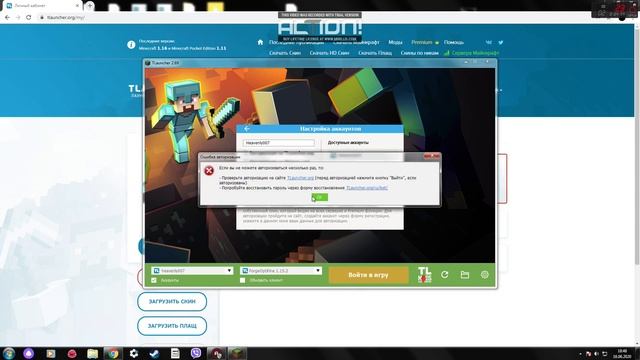
Task: Switch to Minecraft block icon in taskbar
Action: tap(237, 353)
